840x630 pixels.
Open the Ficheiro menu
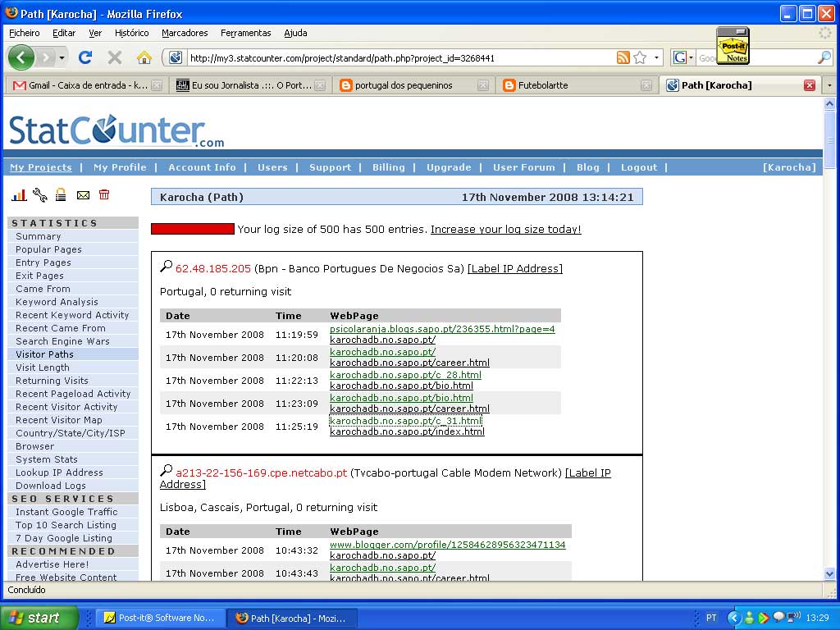coord(24,33)
